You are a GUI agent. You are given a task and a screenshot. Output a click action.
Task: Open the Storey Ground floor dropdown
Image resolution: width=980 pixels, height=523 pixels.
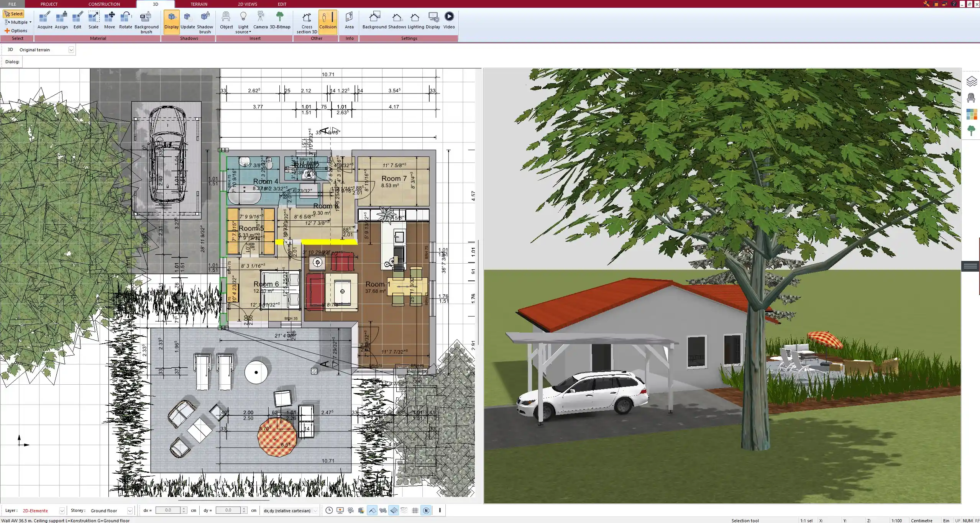tap(130, 511)
